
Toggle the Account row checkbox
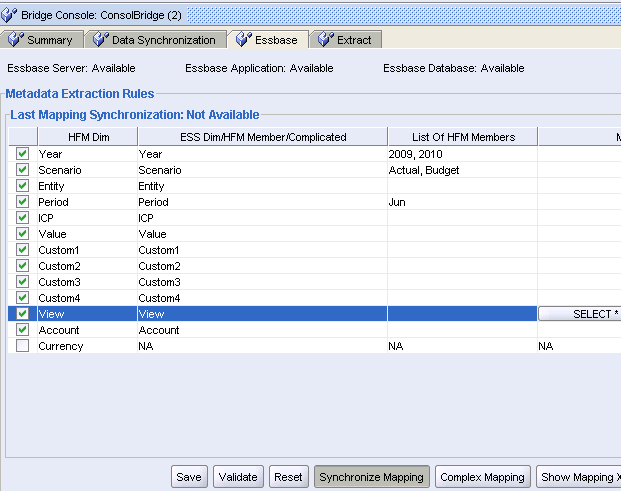[22, 330]
